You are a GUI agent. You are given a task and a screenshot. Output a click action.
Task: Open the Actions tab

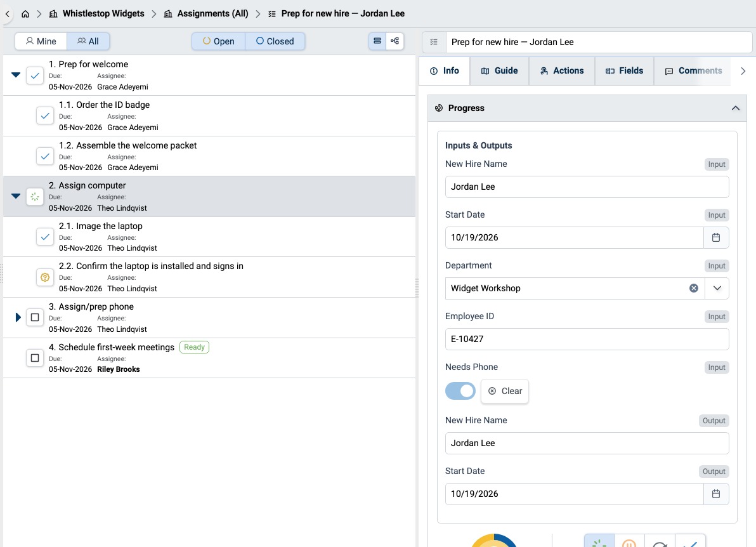pyautogui.click(x=562, y=71)
